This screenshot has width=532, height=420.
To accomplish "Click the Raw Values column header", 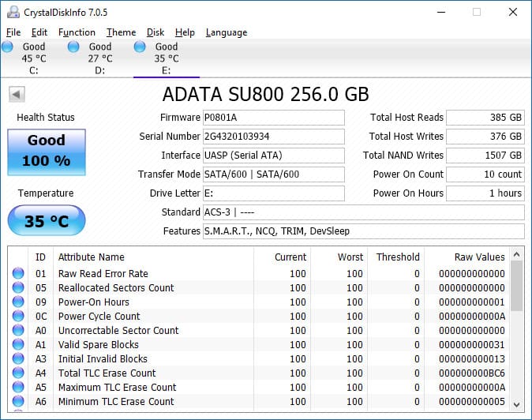I will [x=466, y=257].
